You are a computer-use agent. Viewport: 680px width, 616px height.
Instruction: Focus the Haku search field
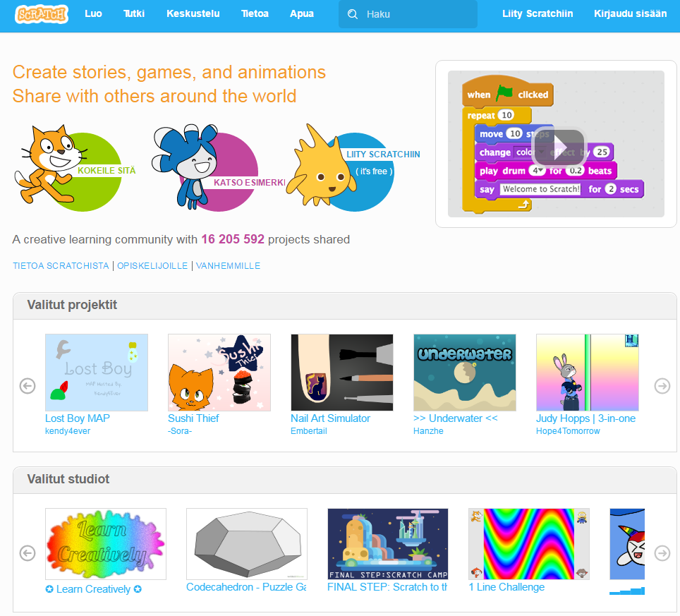[408, 14]
